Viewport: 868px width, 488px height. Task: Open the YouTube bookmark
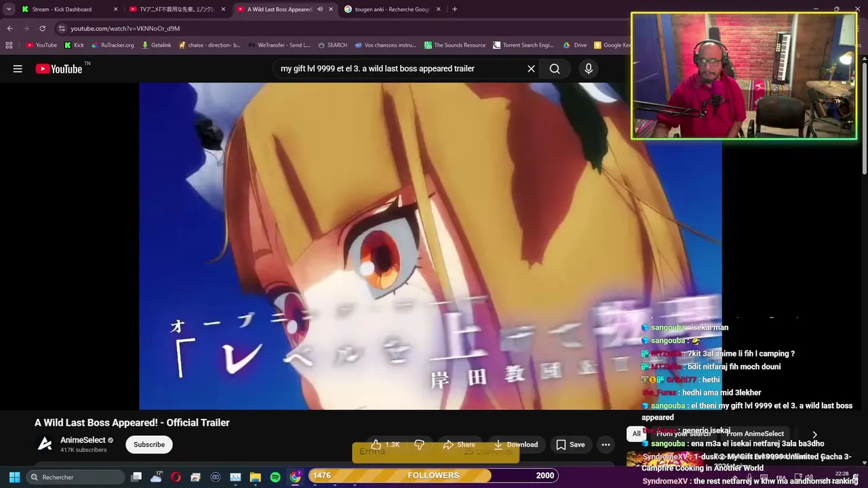[41, 45]
